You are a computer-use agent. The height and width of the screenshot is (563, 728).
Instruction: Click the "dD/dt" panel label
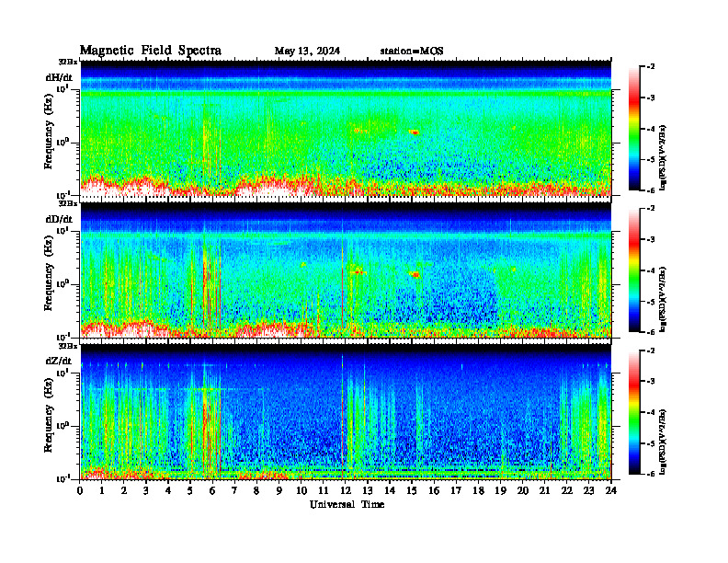(x=59, y=219)
